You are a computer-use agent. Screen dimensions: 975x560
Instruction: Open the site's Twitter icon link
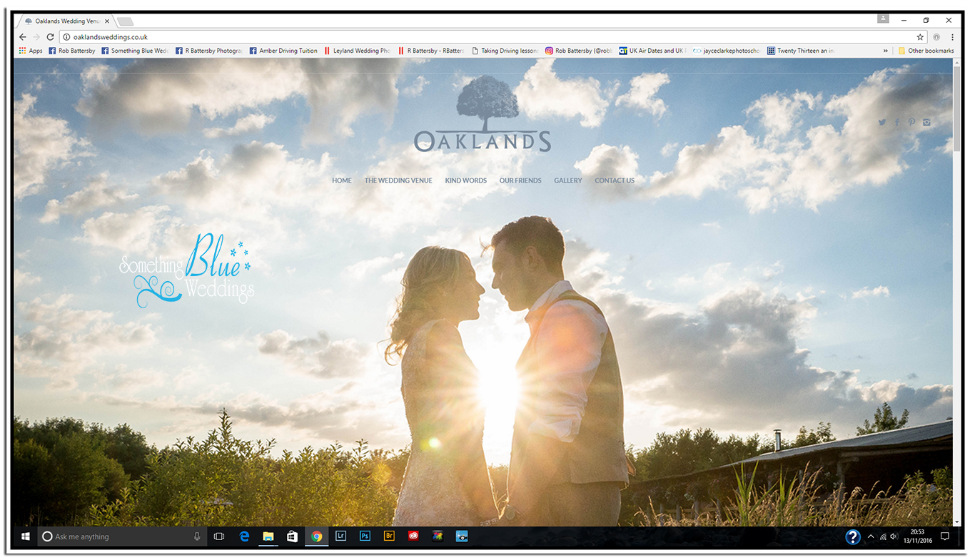coord(882,123)
